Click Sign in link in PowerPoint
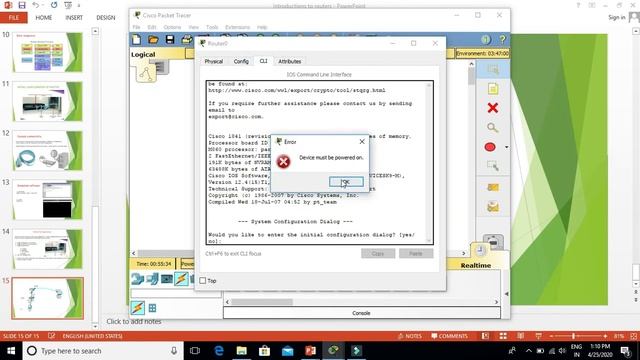Viewport: 640px width, 360px height. [x=616, y=17]
